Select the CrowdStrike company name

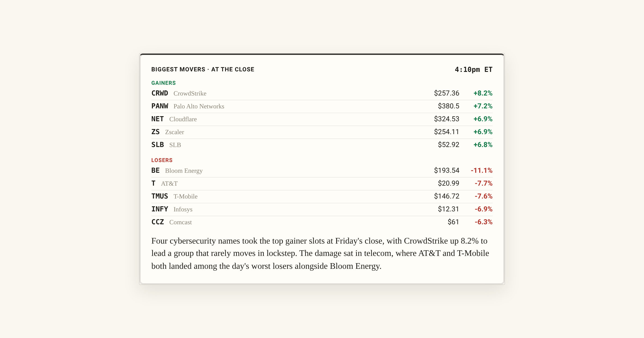click(x=190, y=93)
